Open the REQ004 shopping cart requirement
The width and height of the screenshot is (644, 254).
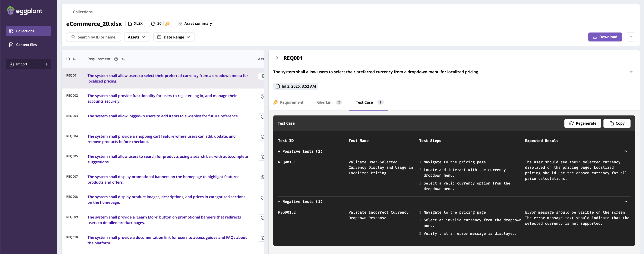(161, 139)
